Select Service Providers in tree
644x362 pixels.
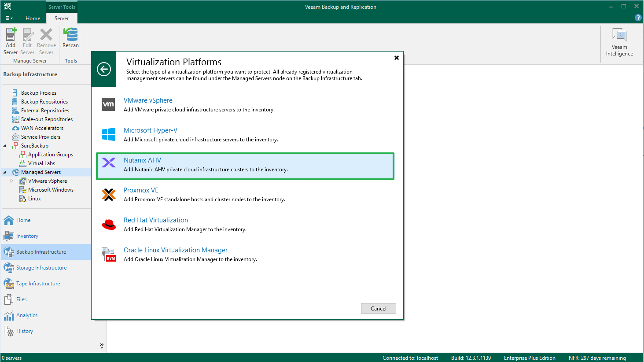click(x=40, y=137)
